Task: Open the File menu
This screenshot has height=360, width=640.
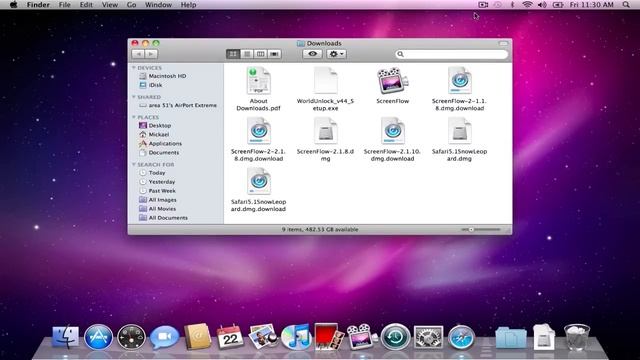Action: pyautogui.click(x=64, y=5)
